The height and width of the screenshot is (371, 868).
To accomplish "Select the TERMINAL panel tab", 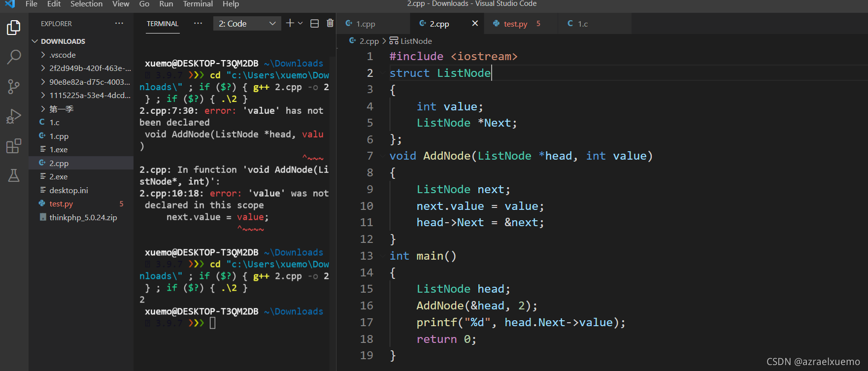I will [x=163, y=24].
